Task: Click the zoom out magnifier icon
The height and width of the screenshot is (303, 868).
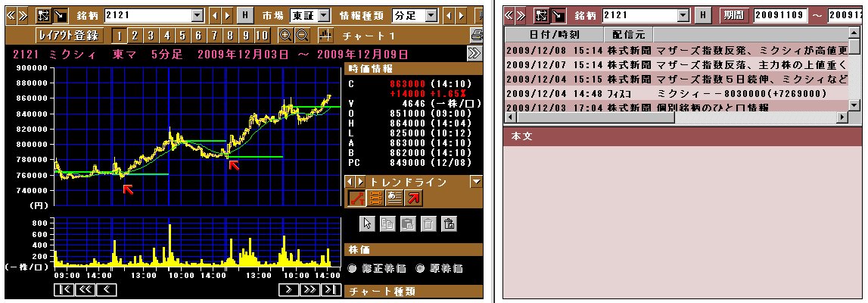Action: click(302, 35)
